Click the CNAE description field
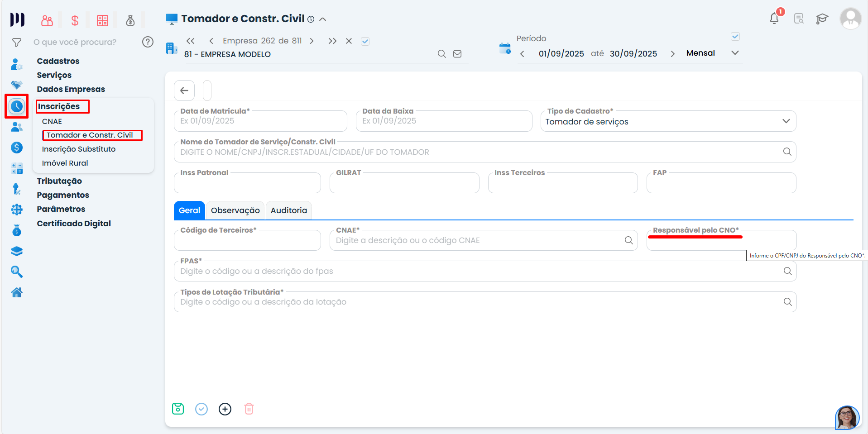 484,240
